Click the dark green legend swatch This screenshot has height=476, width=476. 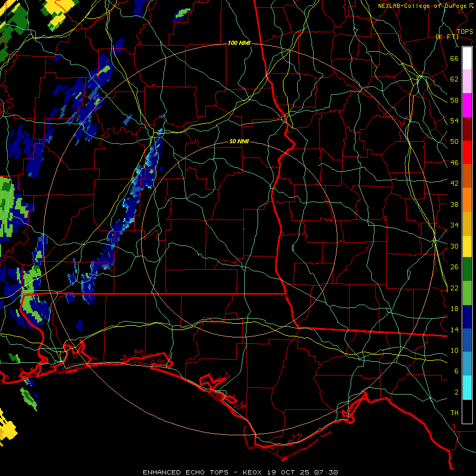click(x=467, y=269)
